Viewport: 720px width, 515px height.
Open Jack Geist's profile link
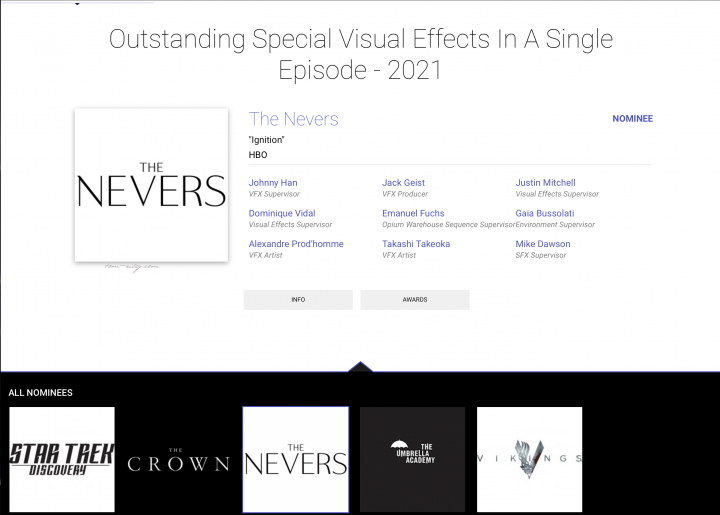click(403, 183)
